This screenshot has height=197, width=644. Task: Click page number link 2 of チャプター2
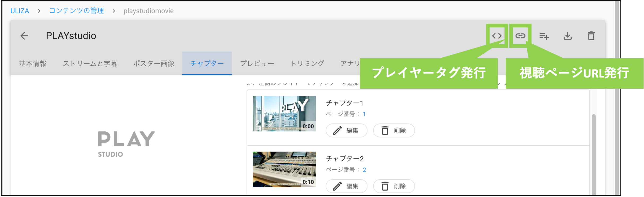point(365,170)
